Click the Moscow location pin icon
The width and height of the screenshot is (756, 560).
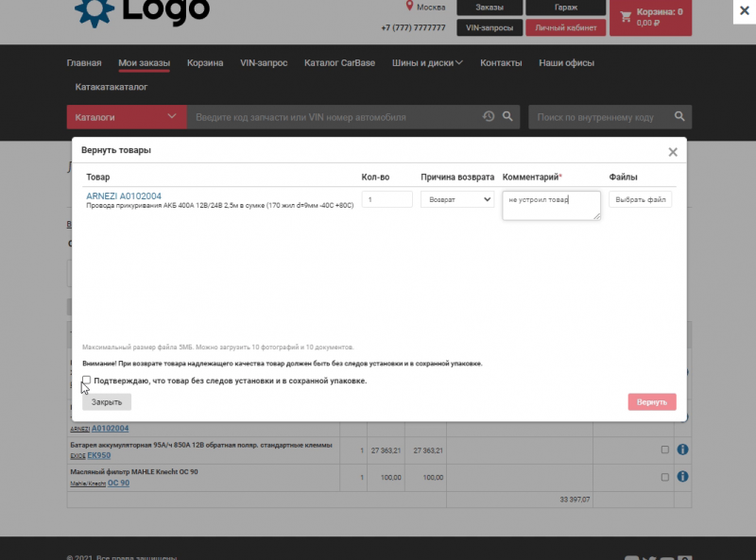click(409, 7)
